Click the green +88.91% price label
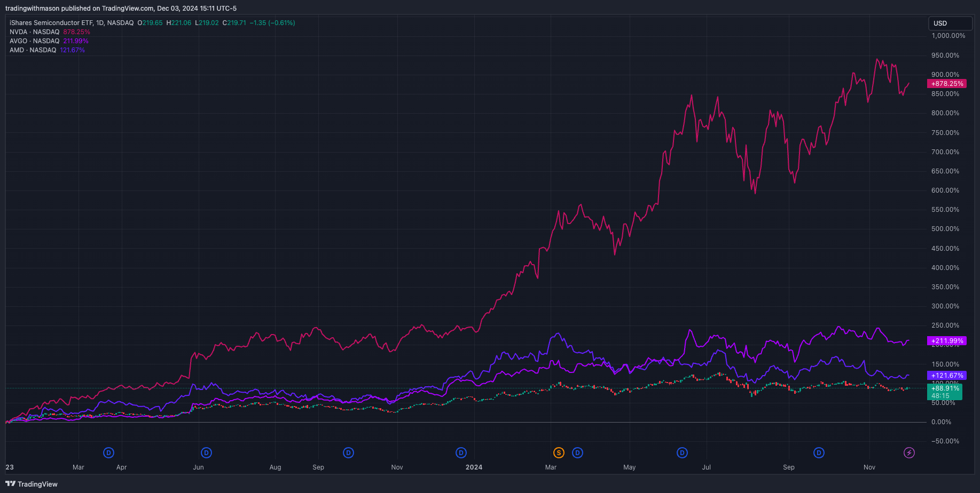Image resolution: width=980 pixels, height=493 pixels. (945, 389)
